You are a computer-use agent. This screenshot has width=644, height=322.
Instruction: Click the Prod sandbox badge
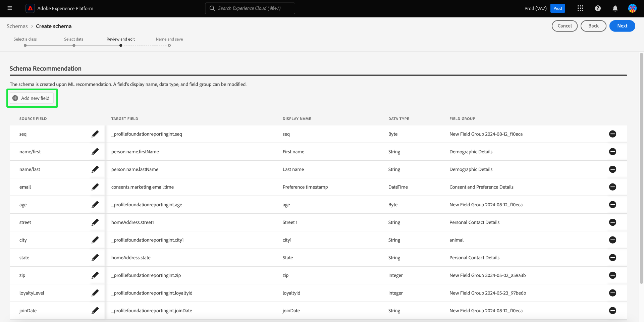point(557,8)
